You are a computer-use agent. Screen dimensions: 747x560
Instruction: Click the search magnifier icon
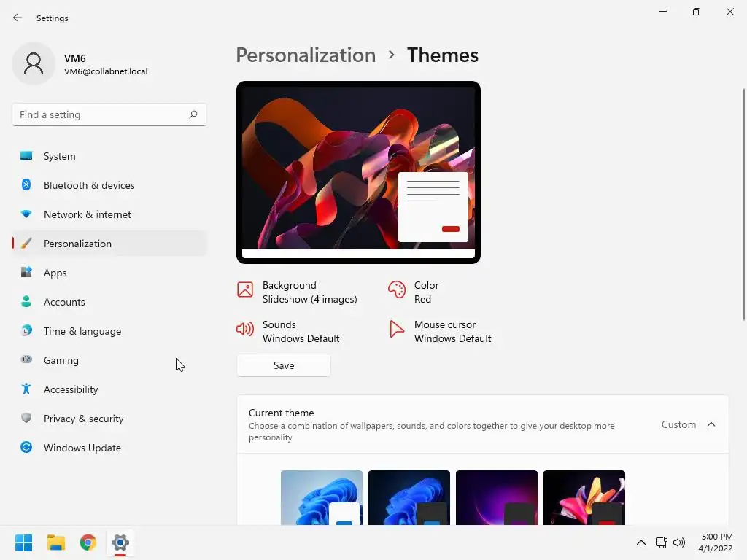click(193, 114)
